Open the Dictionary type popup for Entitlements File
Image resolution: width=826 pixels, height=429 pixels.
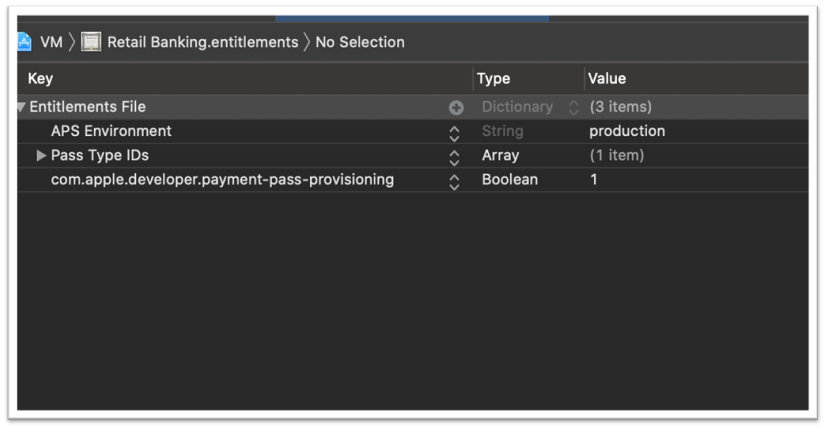point(573,108)
